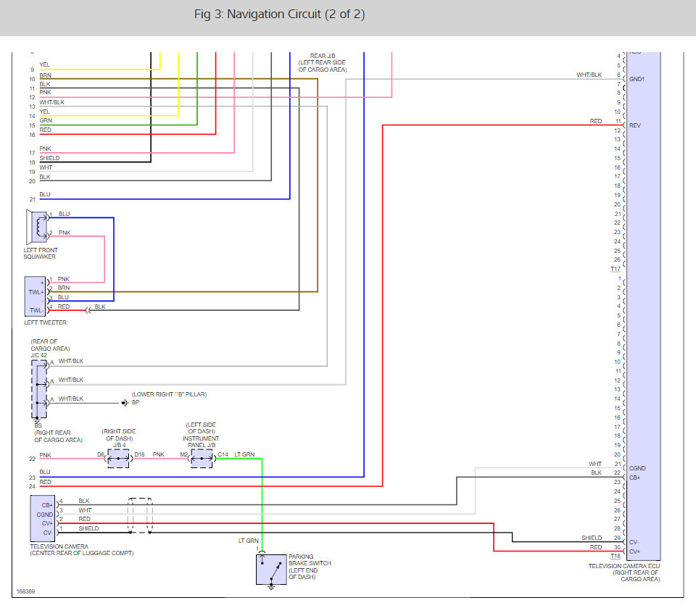Click the '(REAR OF CARGO AREA)' note
Screen dimensions: 696x616
(x=50, y=345)
